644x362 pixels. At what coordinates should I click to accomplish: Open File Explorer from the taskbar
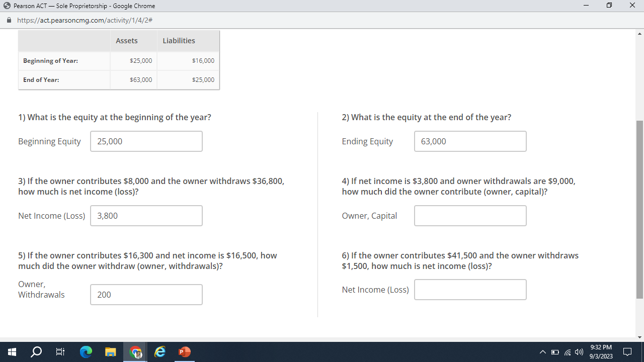pyautogui.click(x=110, y=352)
